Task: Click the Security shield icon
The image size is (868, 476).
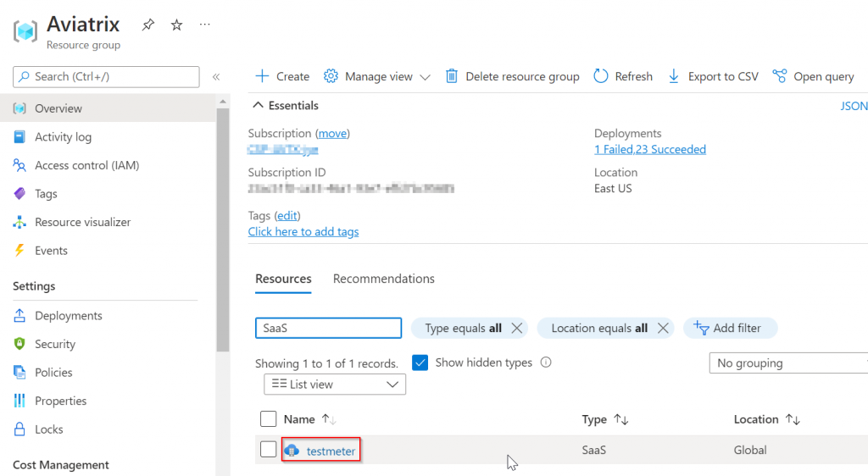Action: point(19,344)
